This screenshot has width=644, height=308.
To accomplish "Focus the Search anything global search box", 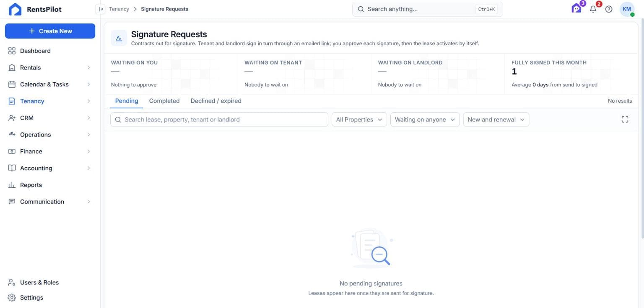I will pos(427,9).
